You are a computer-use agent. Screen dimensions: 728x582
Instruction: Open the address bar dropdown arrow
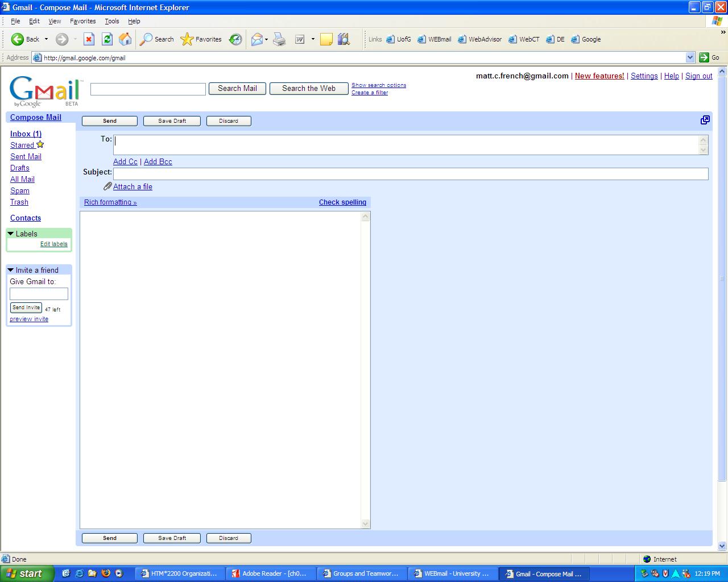pyautogui.click(x=690, y=57)
